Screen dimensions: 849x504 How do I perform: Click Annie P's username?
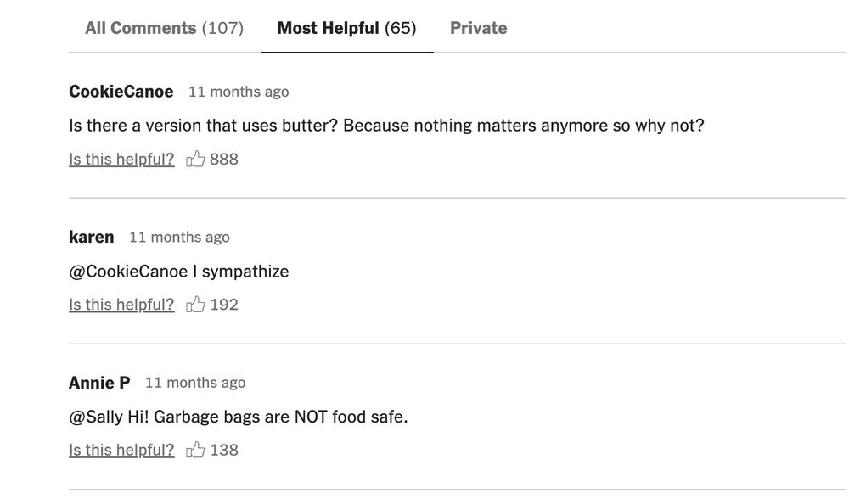coord(99,382)
